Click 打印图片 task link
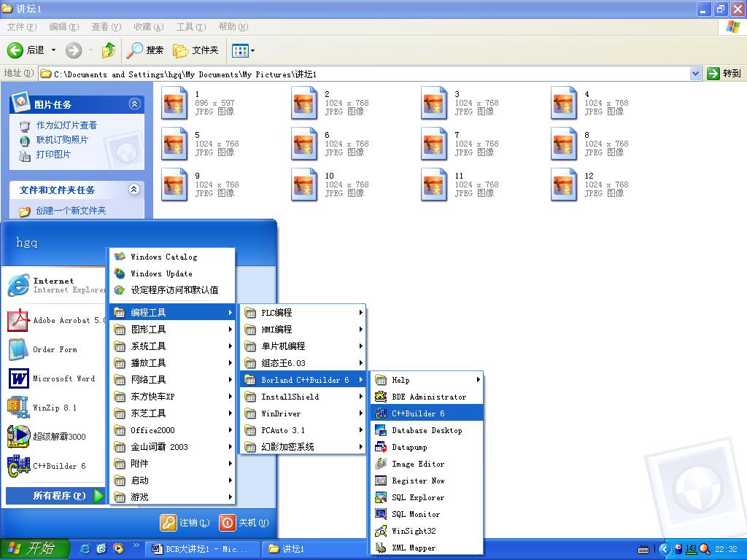747x560 pixels. [x=53, y=155]
